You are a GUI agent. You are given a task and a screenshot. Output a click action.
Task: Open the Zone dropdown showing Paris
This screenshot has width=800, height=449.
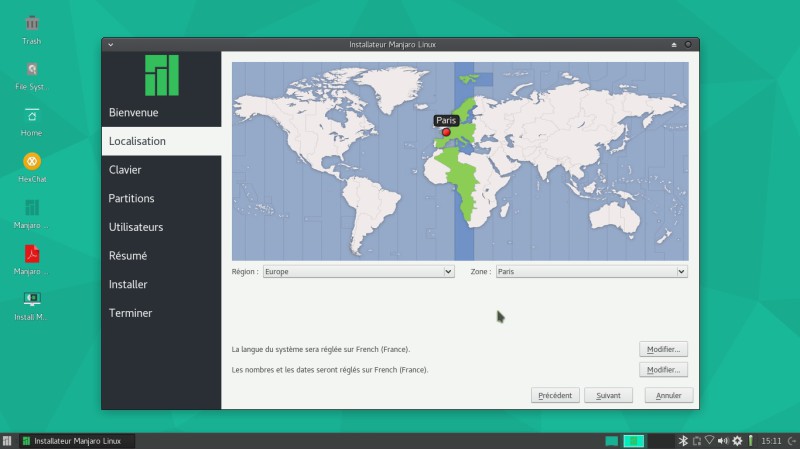point(592,271)
